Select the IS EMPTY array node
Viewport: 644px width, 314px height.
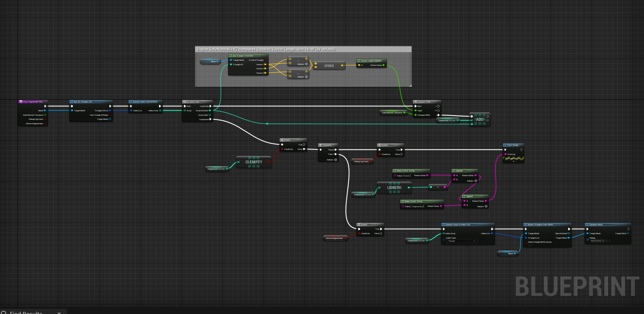[254, 162]
